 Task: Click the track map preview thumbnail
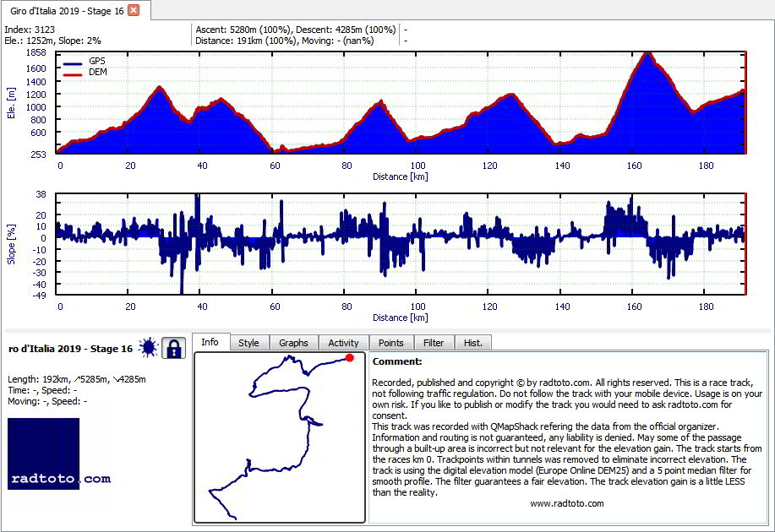click(280, 437)
